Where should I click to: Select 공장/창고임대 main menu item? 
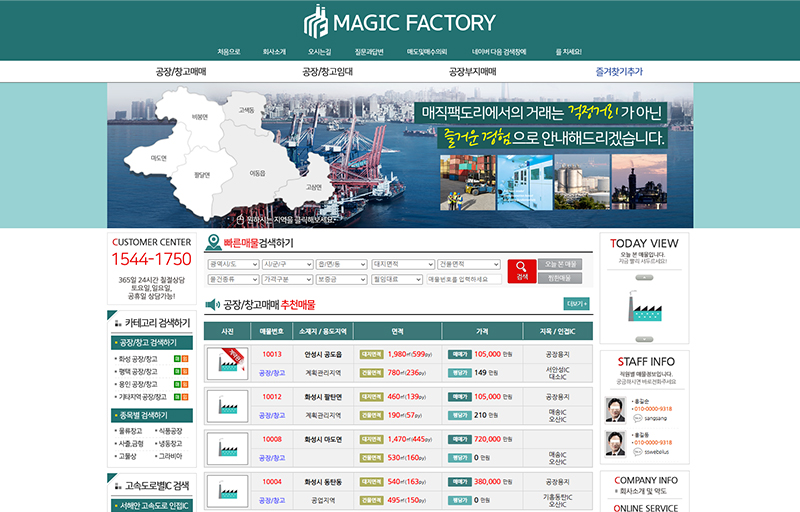click(328, 72)
